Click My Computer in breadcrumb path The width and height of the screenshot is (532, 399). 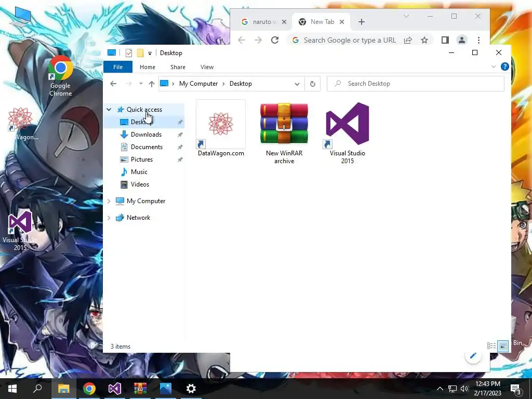(198, 84)
